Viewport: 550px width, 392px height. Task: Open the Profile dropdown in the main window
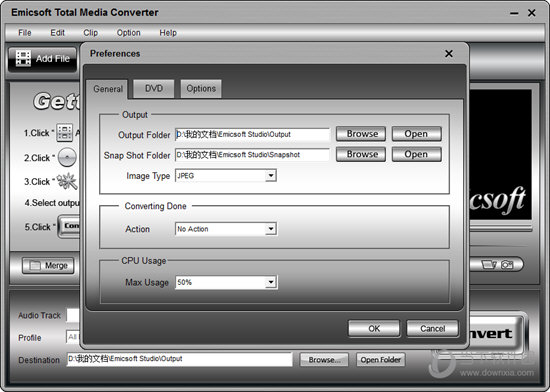(x=73, y=337)
